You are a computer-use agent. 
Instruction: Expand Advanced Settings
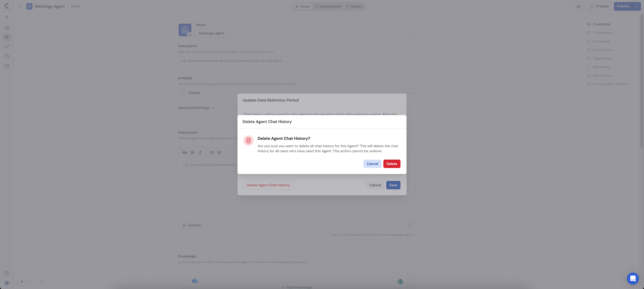coord(196,108)
